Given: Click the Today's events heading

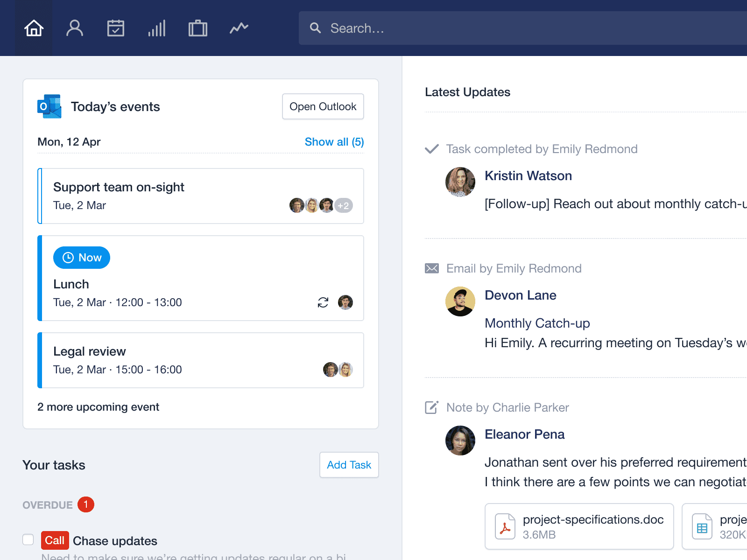Looking at the screenshot, I should [x=115, y=107].
